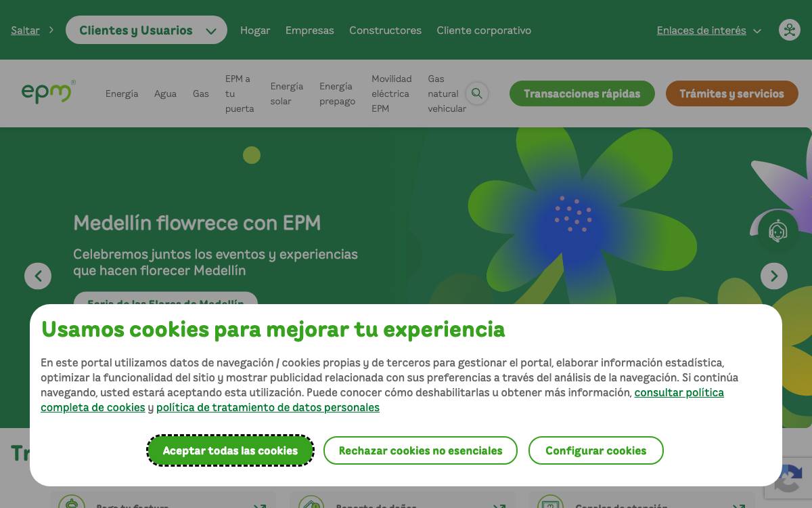This screenshot has height=508, width=812.
Task: Open the Agua menu
Action: coord(165,93)
